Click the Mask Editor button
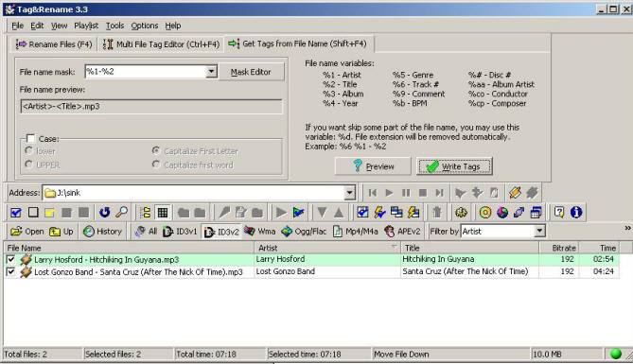This screenshot has height=364, width=633. pyautogui.click(x=251, y=72)
